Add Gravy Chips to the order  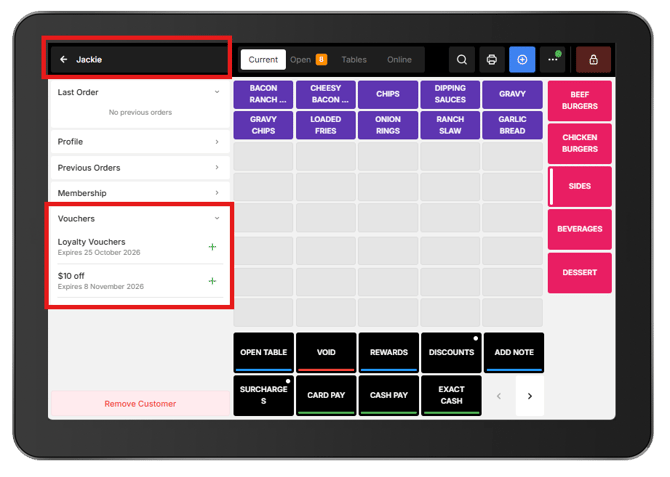[x=263, y=125]
